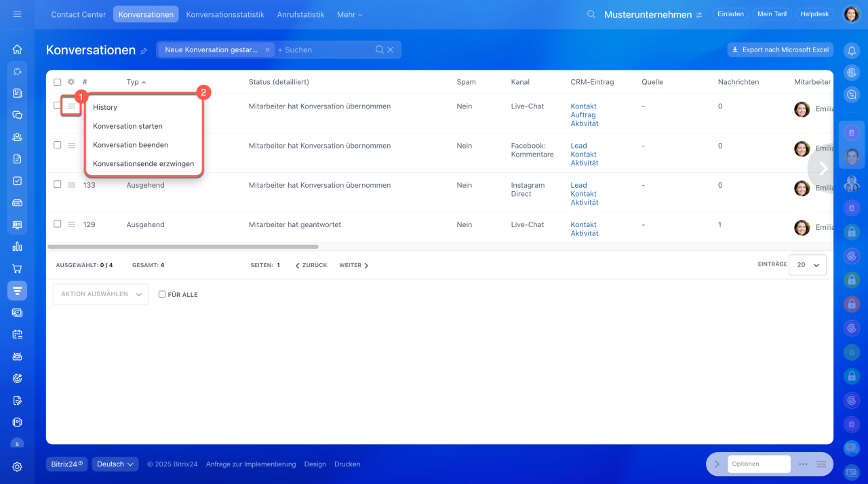
Task: Open the Einträge per-page dropdown showing 20
Action: [808, 265]
